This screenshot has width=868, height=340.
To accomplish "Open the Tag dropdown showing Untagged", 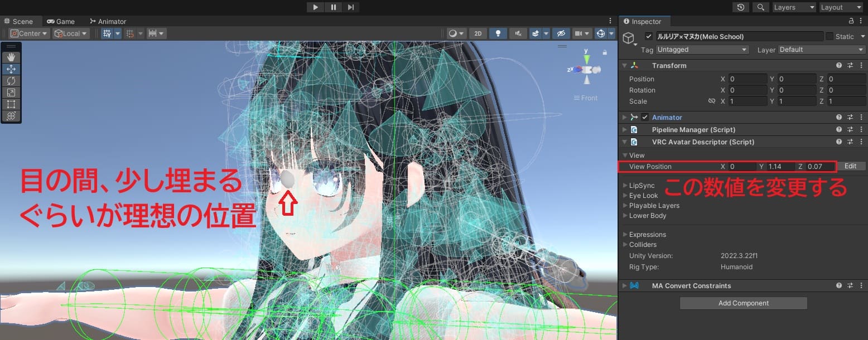I will pyautogui.click(x=702, y=50).
